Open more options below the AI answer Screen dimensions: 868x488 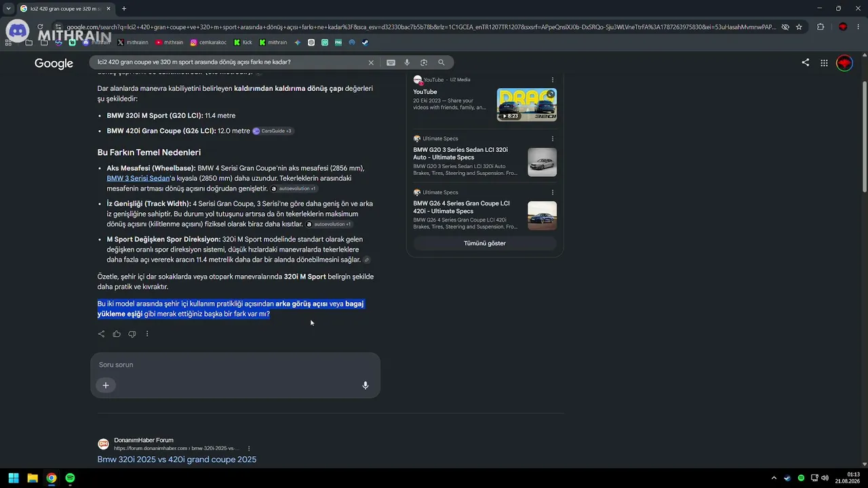click(x=147, y=333)
